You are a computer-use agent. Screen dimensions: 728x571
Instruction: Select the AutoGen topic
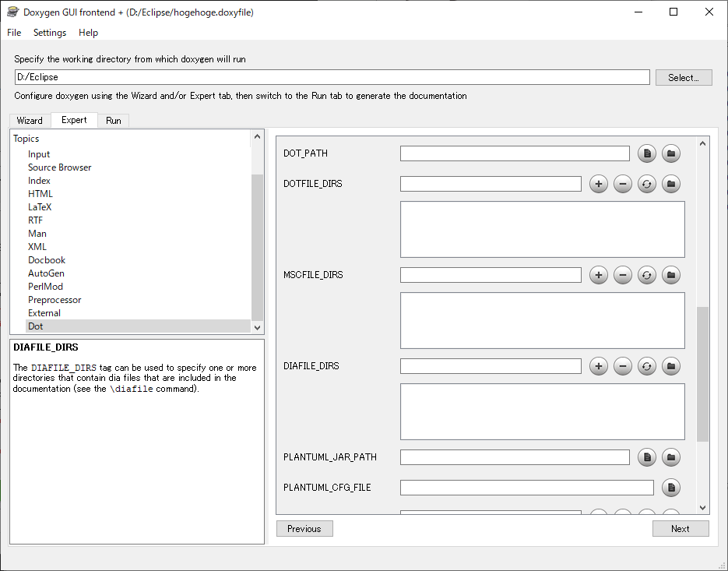click(46, 273)
